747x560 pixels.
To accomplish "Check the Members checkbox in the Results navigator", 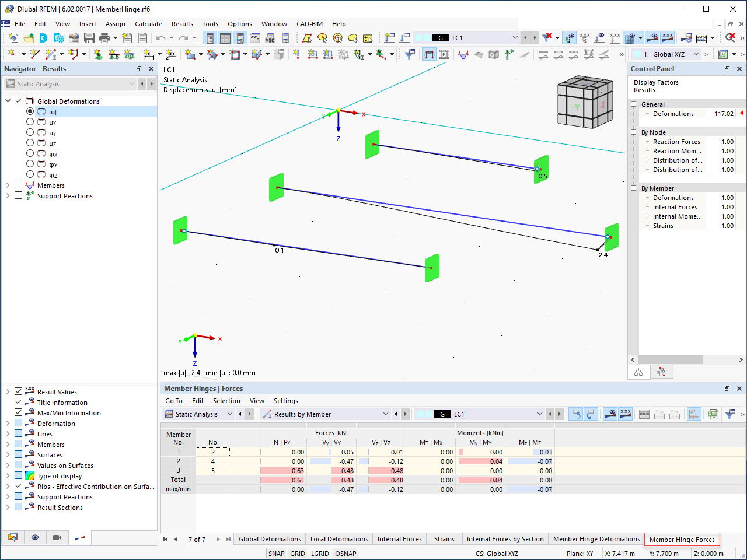I will tap(20, 185).
